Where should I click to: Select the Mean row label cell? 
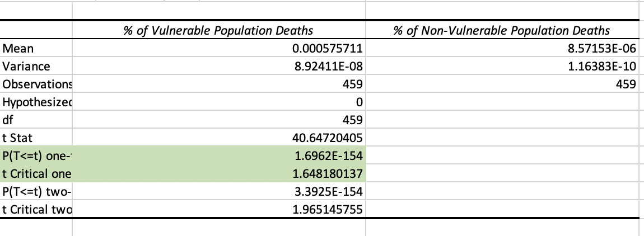(36, 49)
